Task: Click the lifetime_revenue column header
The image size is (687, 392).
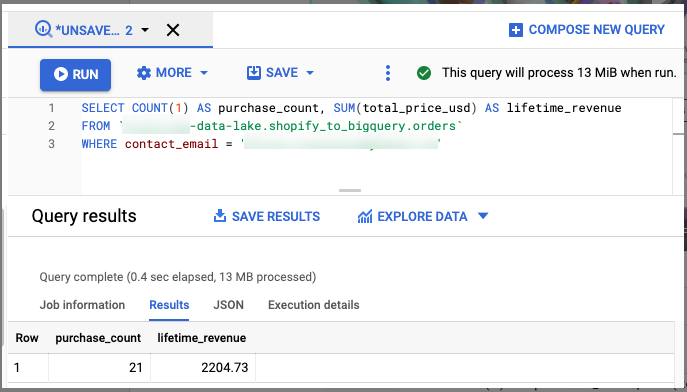Action: tap(202, 338)
